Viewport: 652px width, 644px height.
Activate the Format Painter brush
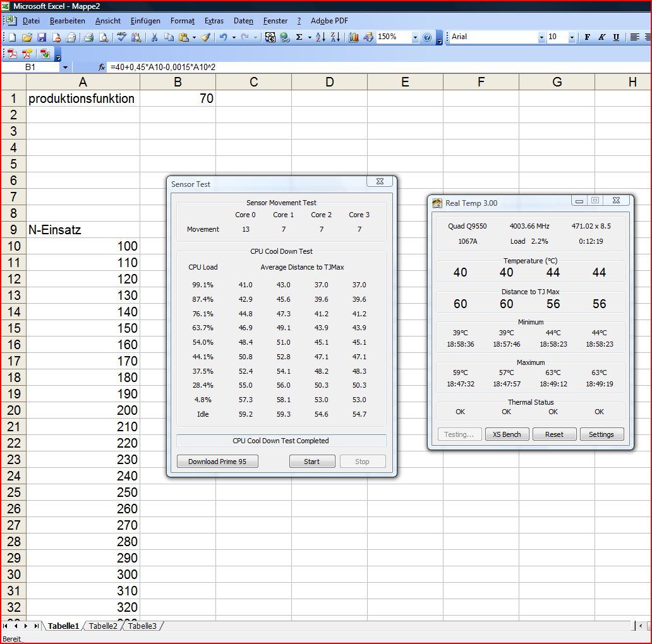(x=205, y=37)
